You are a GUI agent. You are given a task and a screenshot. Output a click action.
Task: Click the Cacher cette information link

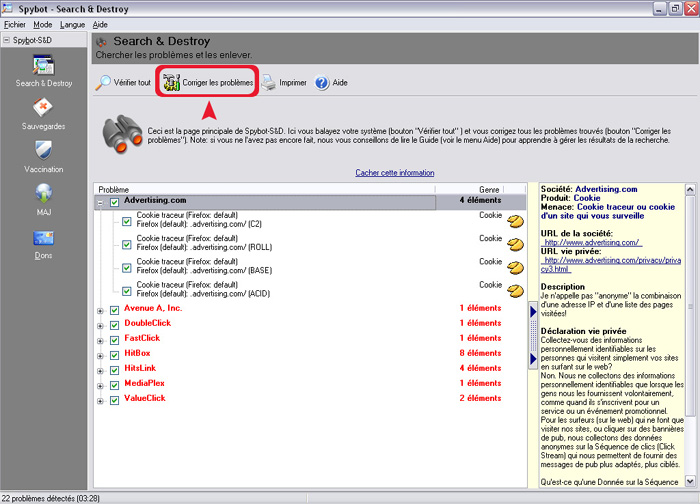[394, 173]
